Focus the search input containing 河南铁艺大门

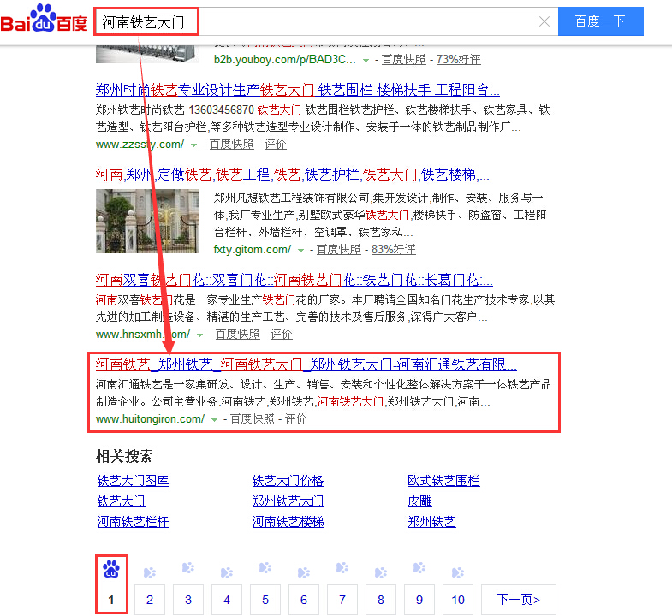(325, 21)
